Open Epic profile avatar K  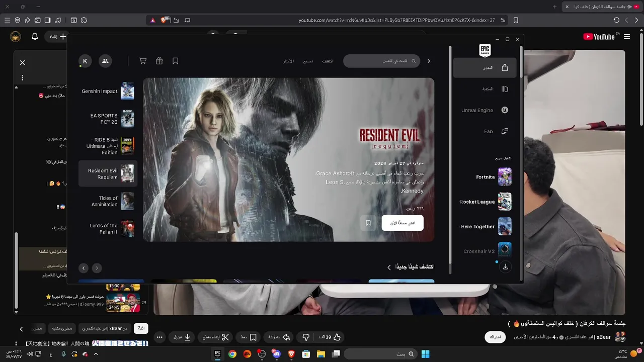pyautogui.click(x=85, y=61)
